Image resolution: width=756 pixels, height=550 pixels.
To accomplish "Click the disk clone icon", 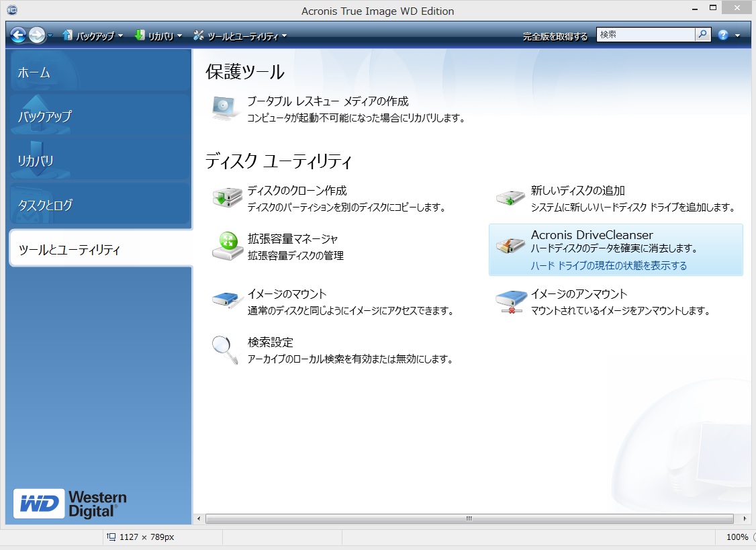I will point(227,197).
